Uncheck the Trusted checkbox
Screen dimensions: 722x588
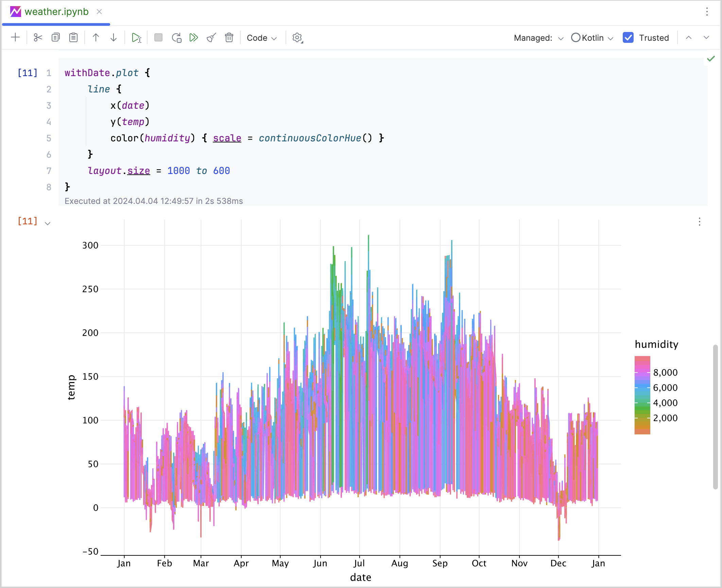[x=628, y=38]
